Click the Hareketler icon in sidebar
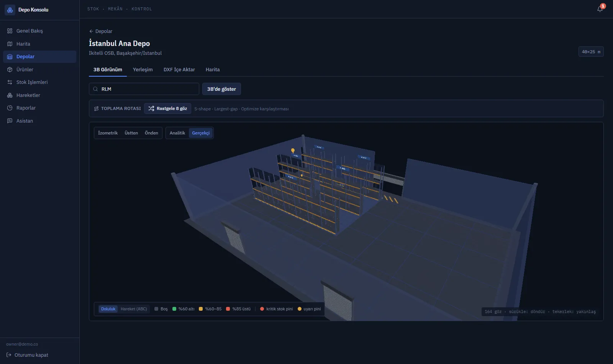 point(10,95)
